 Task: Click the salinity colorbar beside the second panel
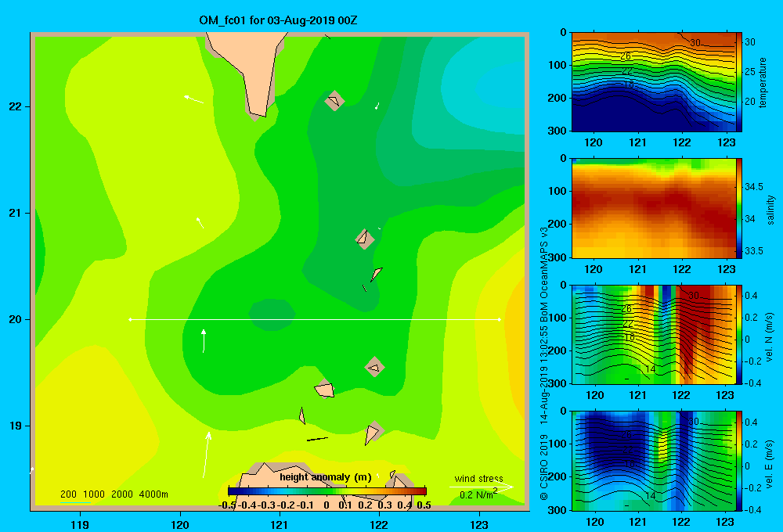click(739, 208)
